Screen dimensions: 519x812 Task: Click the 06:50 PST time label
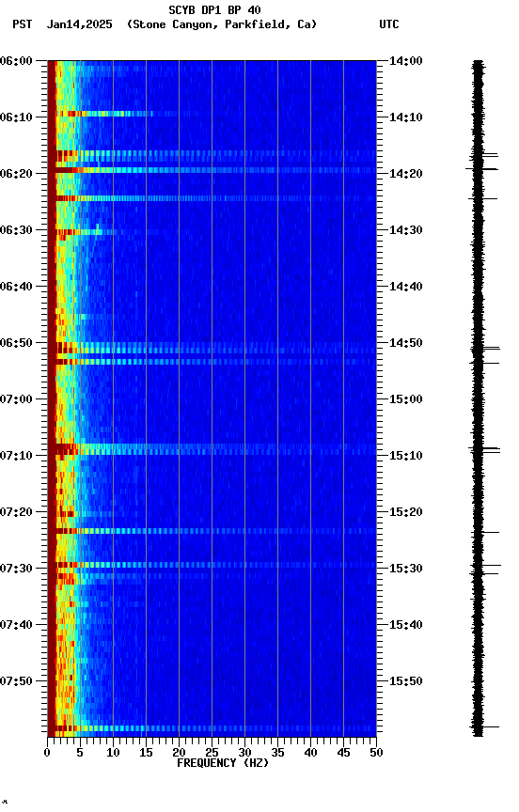(16, 343)
